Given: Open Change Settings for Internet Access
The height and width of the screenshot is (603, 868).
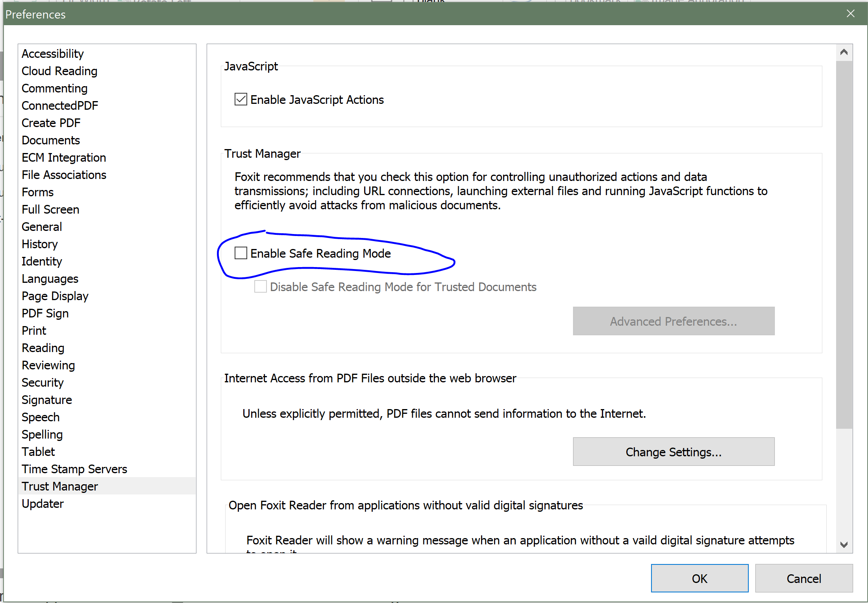Looking at the screenshot, I should pyautogui.click(x=673, y=452).
